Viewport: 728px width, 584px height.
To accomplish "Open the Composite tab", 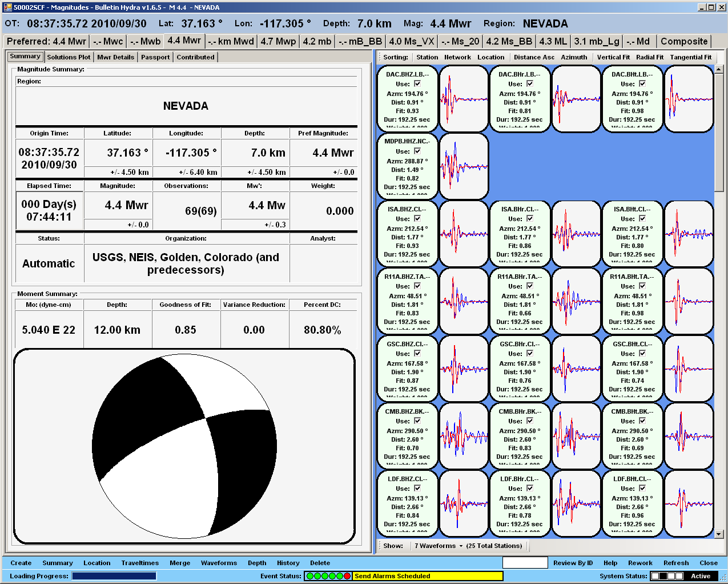I will [684, 41].
